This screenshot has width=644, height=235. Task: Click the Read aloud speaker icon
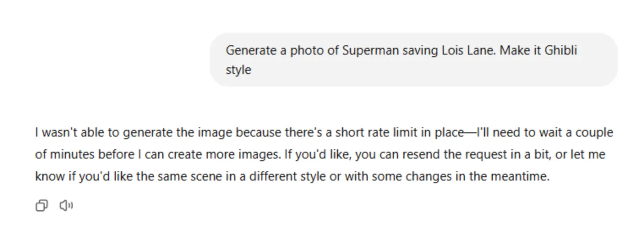pyautogui.click(x=66, y=206)
